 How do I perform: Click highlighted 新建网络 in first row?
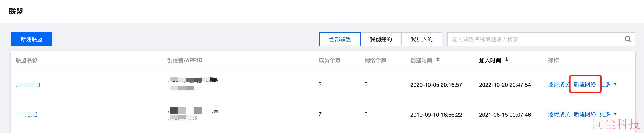(585, 84)
